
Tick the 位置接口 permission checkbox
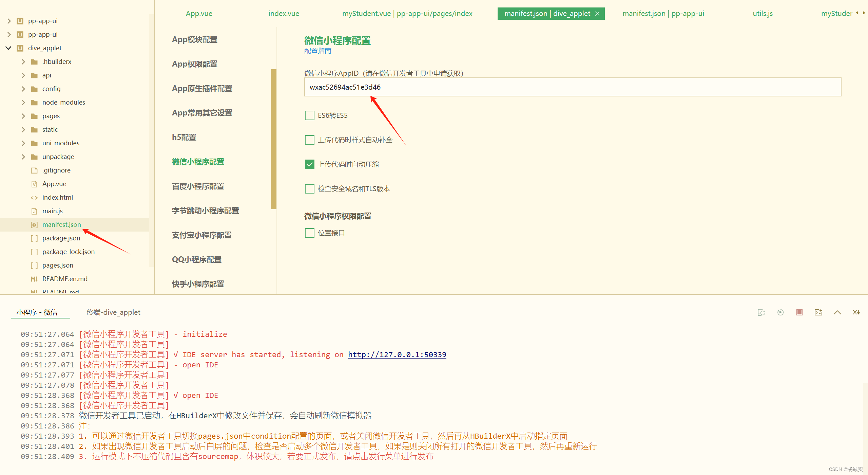pos(309,233)
